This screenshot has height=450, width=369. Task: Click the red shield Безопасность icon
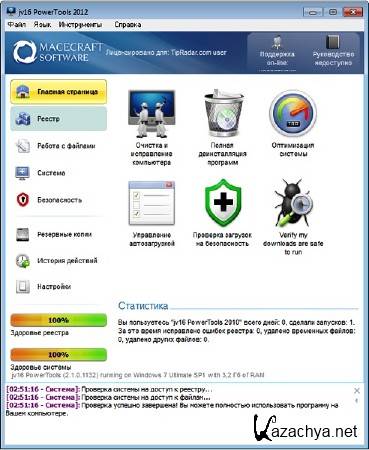tap(23, 200)
